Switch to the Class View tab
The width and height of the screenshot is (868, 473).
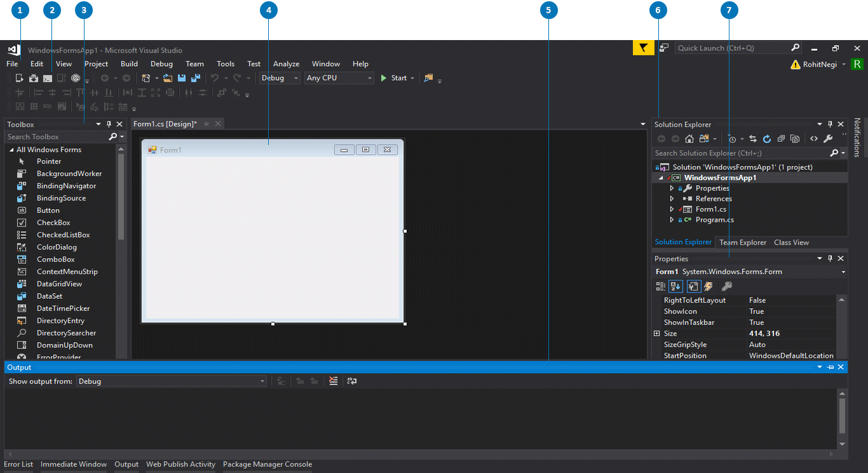pos(791,242)
